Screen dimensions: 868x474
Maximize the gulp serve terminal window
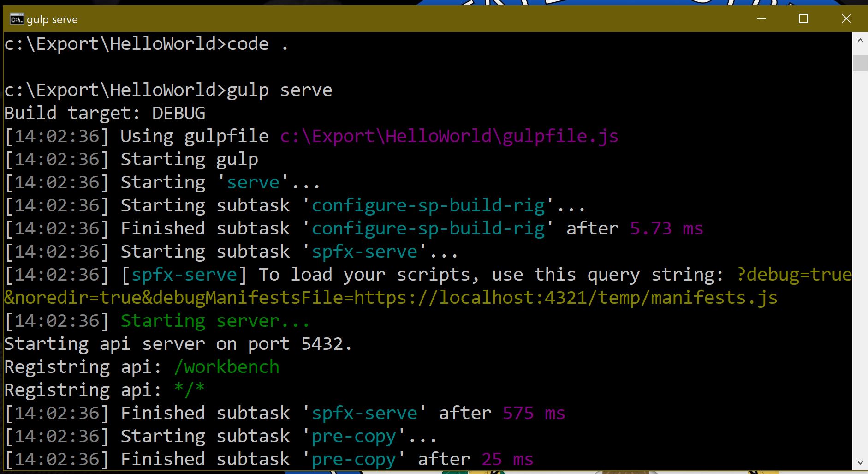click(x=803, y=18)
